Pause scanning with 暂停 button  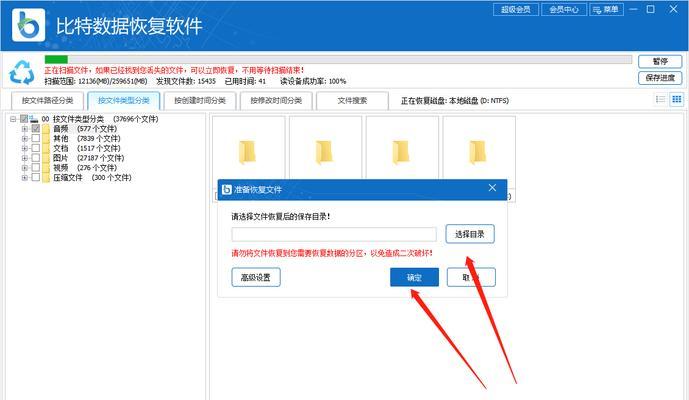pyautogui.click(x=660, y=61)
